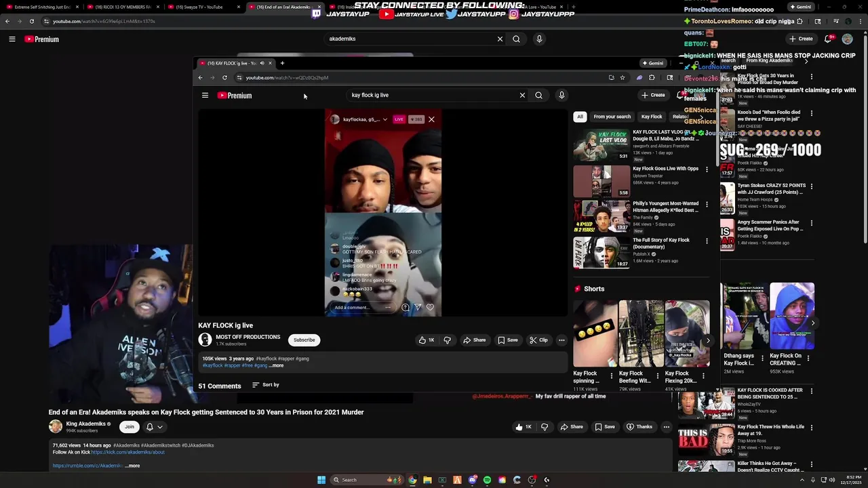
Task: Show next Shorts in the back window with the arrow
Action: pos(813,323)
